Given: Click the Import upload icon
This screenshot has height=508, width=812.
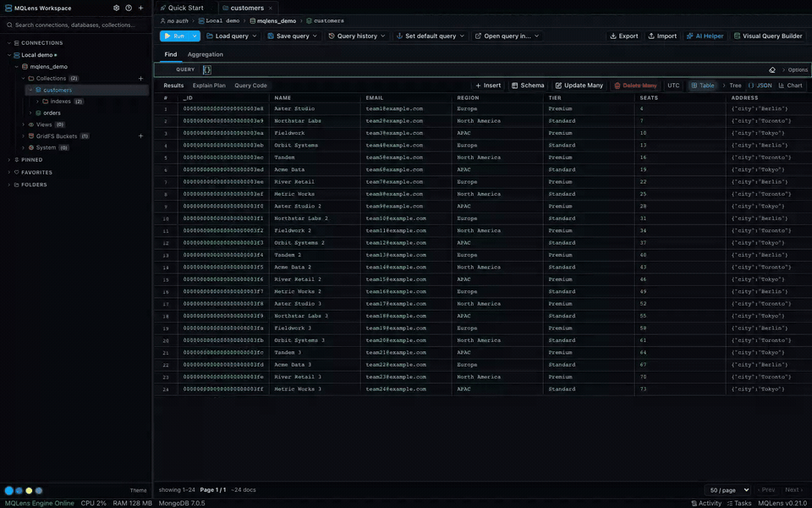Looking at the screenshot, I should click(651, 36).
